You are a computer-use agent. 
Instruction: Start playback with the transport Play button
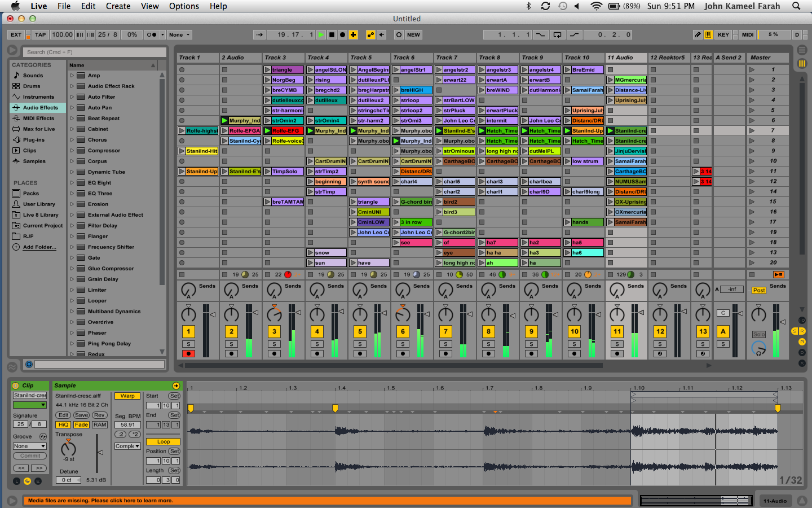click(321, 34)
